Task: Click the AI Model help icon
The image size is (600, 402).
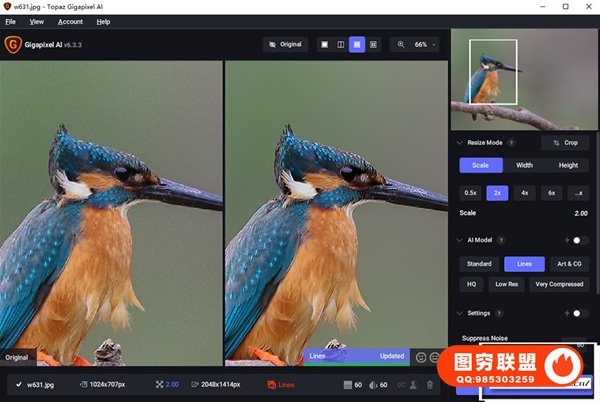Action: [501, 241]
